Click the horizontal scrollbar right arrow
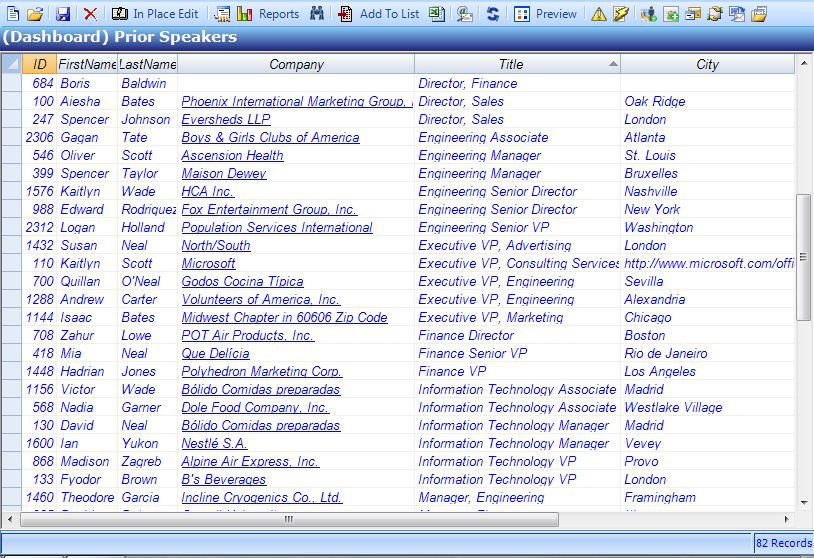Viewport: 814px width, 558px height. pos(787,519)
